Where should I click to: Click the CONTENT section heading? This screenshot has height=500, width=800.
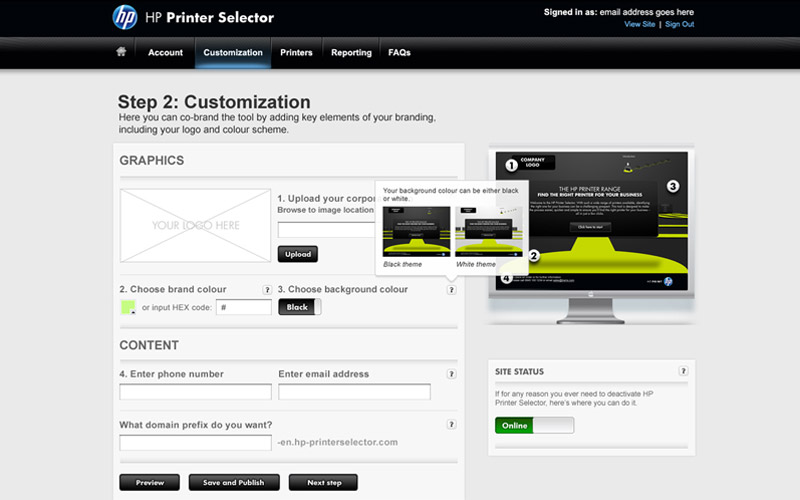tap(149, 345)
